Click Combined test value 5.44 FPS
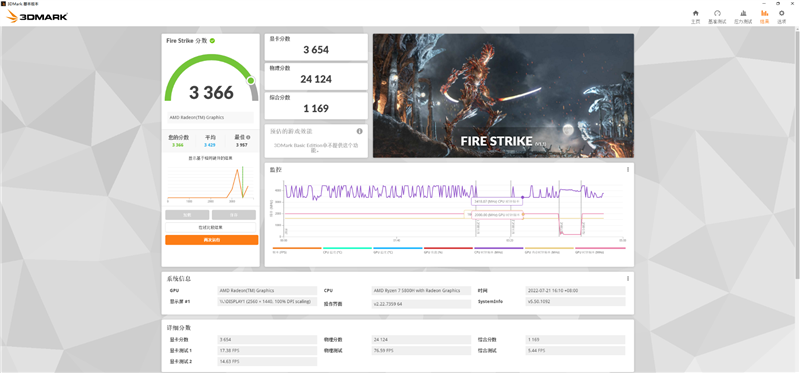 [575, 351]
